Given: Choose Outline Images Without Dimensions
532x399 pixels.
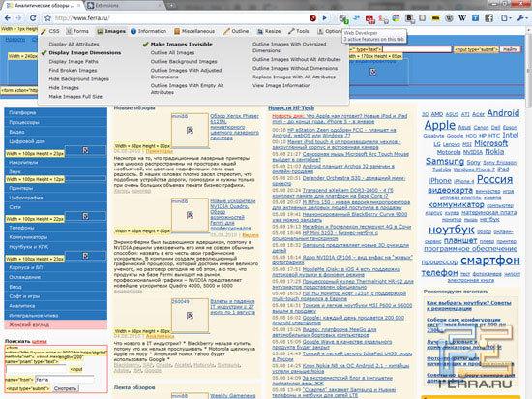Looking at the screenshot, I should click(295, 68).
